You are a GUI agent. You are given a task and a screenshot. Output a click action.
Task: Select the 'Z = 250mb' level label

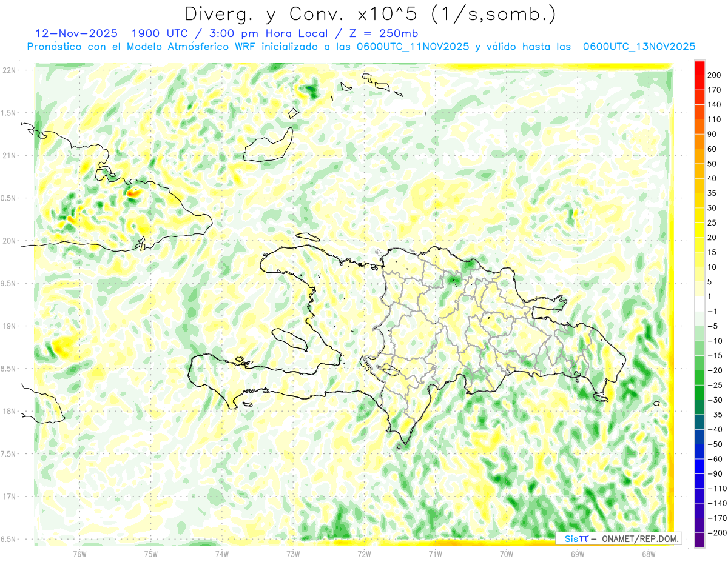(384, 33)
